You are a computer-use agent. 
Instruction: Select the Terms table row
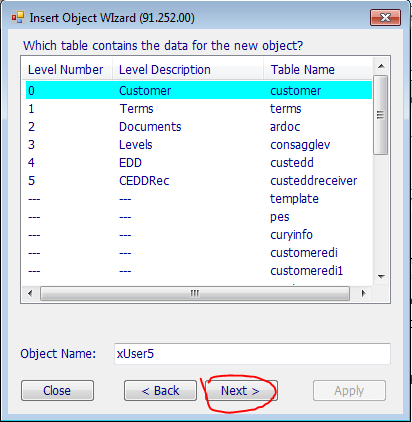pyautogui.click(x=199, y=109)
